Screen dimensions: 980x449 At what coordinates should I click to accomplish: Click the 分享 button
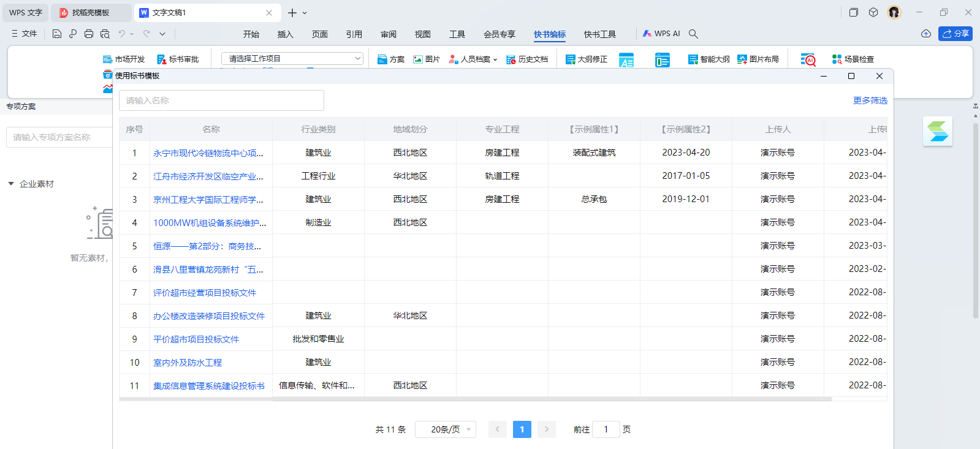(x=955, y=34)
